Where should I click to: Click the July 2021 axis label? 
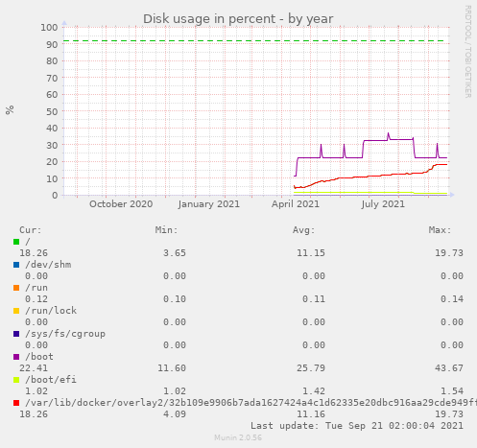383,204
